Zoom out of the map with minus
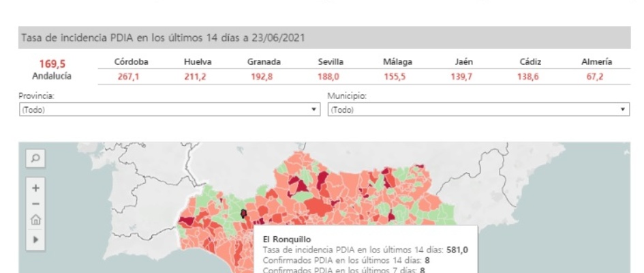Viewport: 644px width, 273px height. (36, 203)
